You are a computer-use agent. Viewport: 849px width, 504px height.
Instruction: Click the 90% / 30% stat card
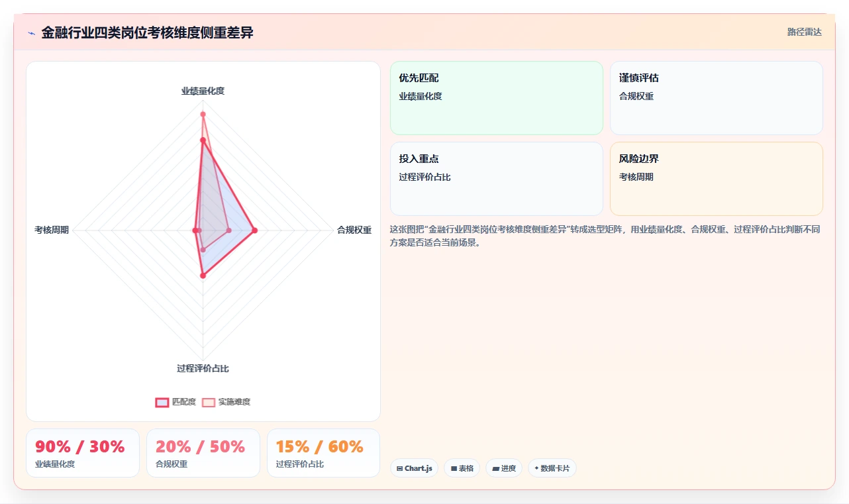tap(83, 453)
